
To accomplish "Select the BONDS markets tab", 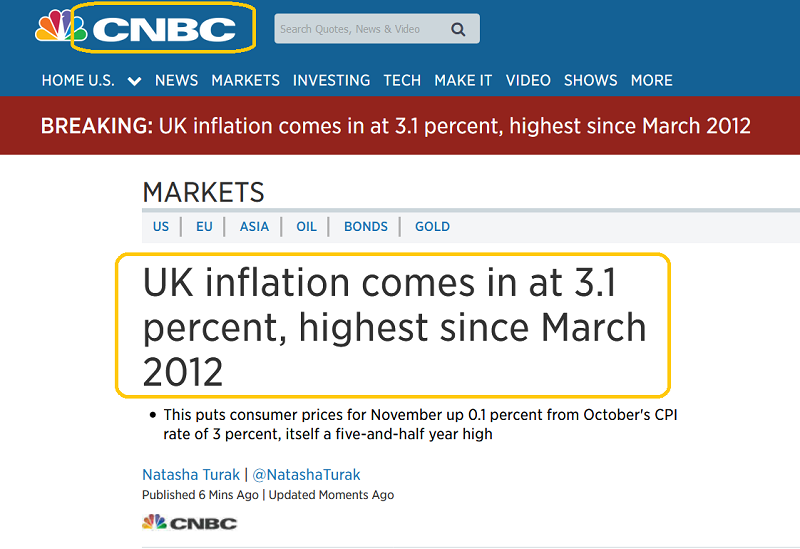I will pos(365,226).
